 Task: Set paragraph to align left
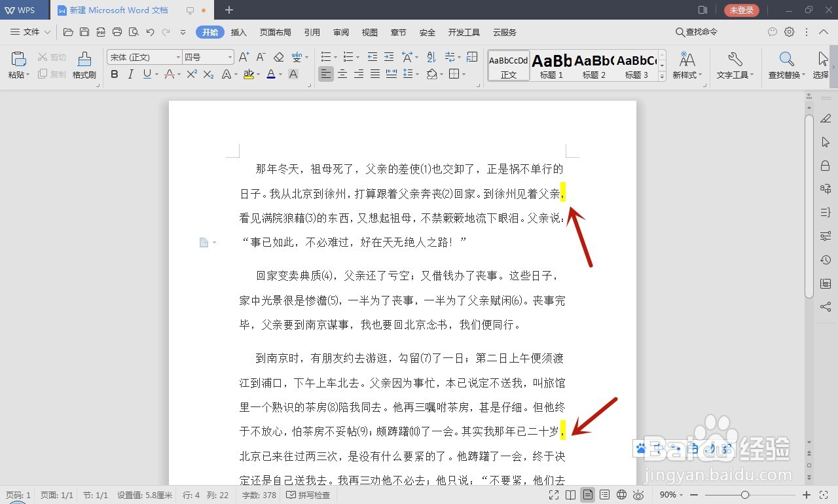point(326,75)
